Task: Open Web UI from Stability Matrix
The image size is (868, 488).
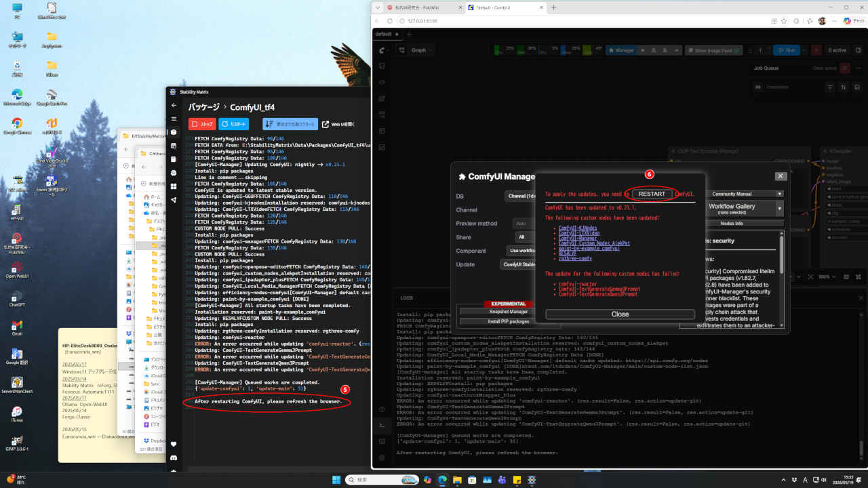Action: tap(338, 124)
